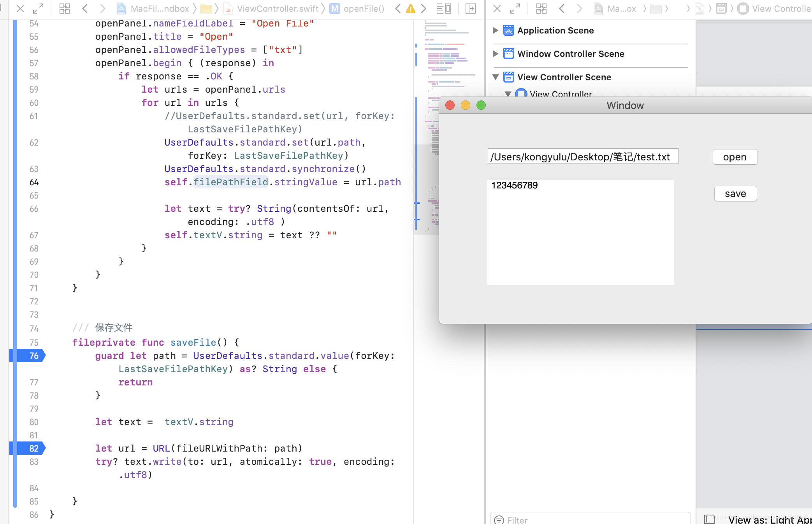Expand the Window Controller Scene
This screenshot has width=812, height=524.
tap(495, 54)
